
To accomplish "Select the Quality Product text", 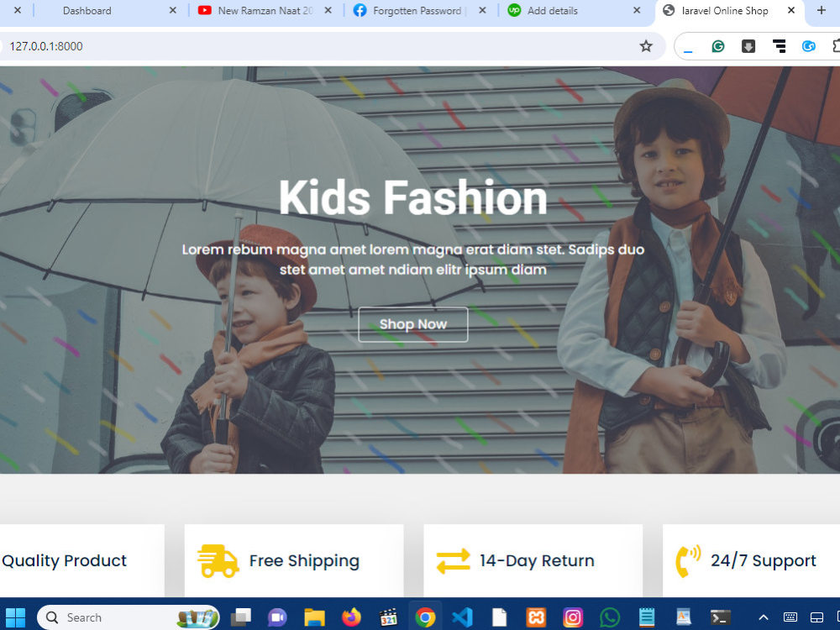I will coord(65,560).
